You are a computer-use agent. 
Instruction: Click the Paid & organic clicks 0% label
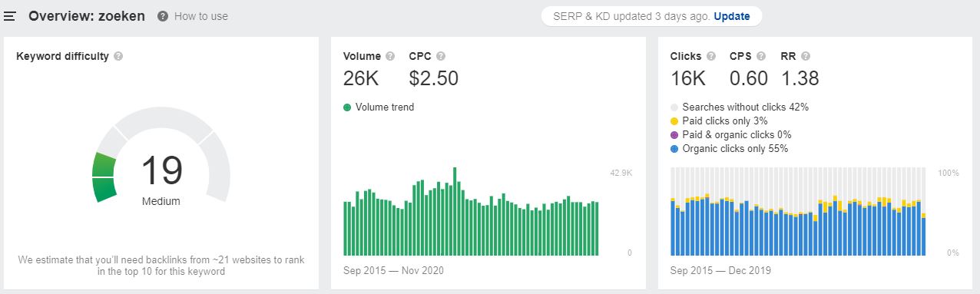pyautogui.click(x=737, y=135)
